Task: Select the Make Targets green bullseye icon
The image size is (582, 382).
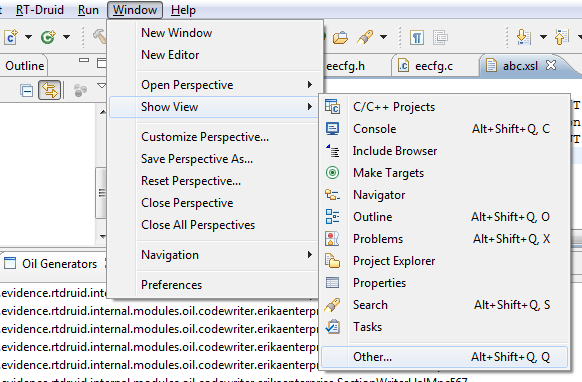Action: coord(332,173)
